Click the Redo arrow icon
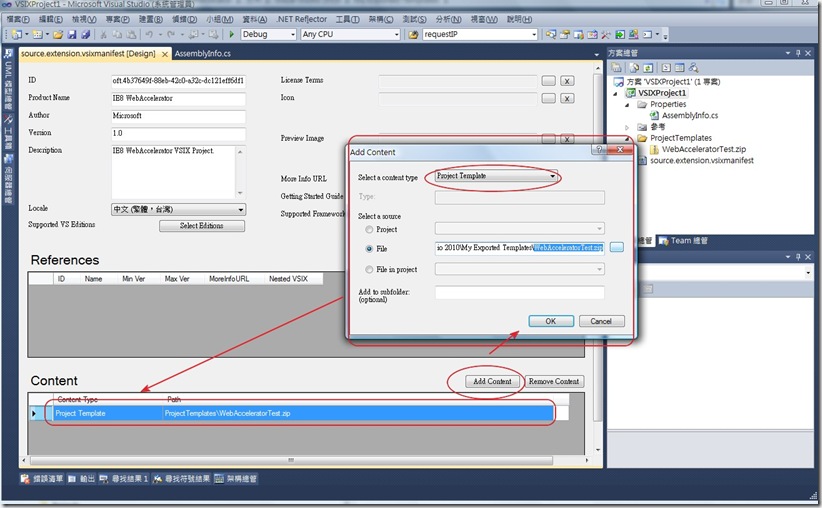This screenshot has height=508, width=822. [x=171, y=35]
